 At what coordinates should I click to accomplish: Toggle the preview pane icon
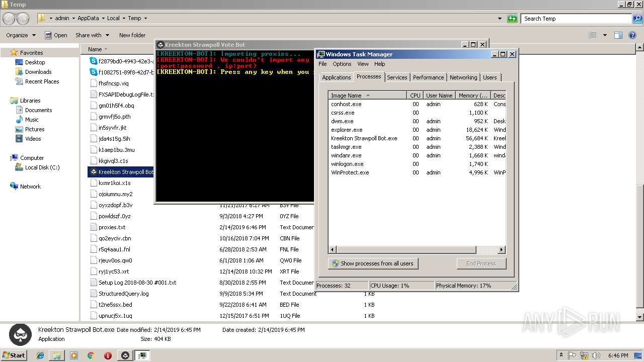coord(618,35)
